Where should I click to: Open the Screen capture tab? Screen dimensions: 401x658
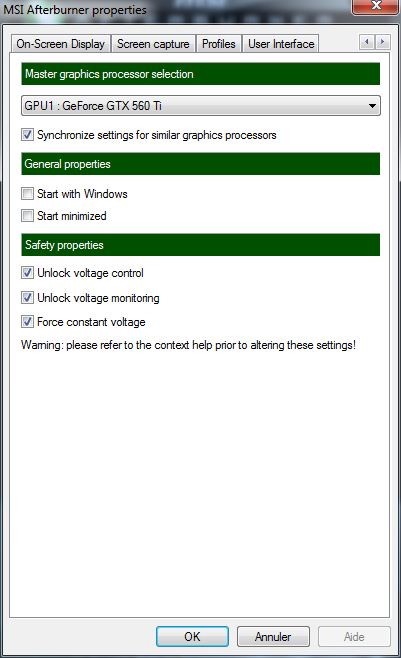click(x=153, y=44)
